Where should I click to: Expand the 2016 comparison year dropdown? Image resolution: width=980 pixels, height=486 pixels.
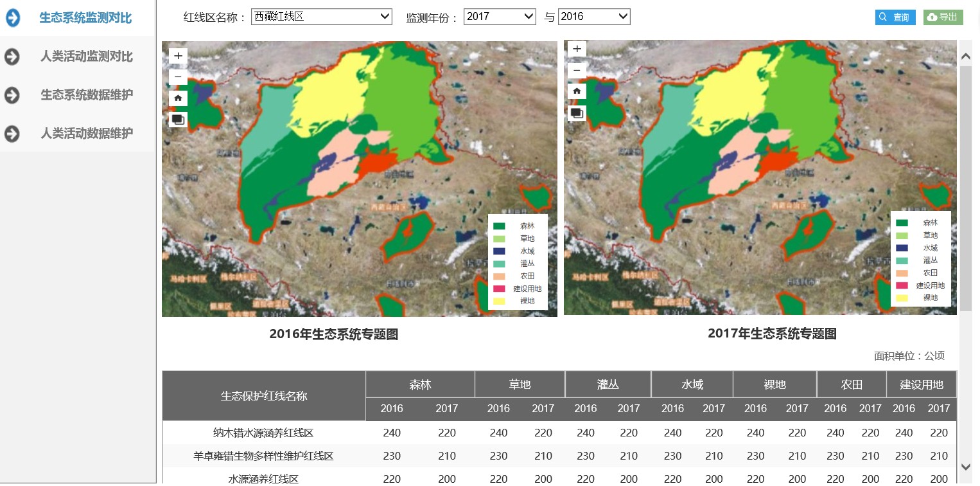(x=594, y=17)
